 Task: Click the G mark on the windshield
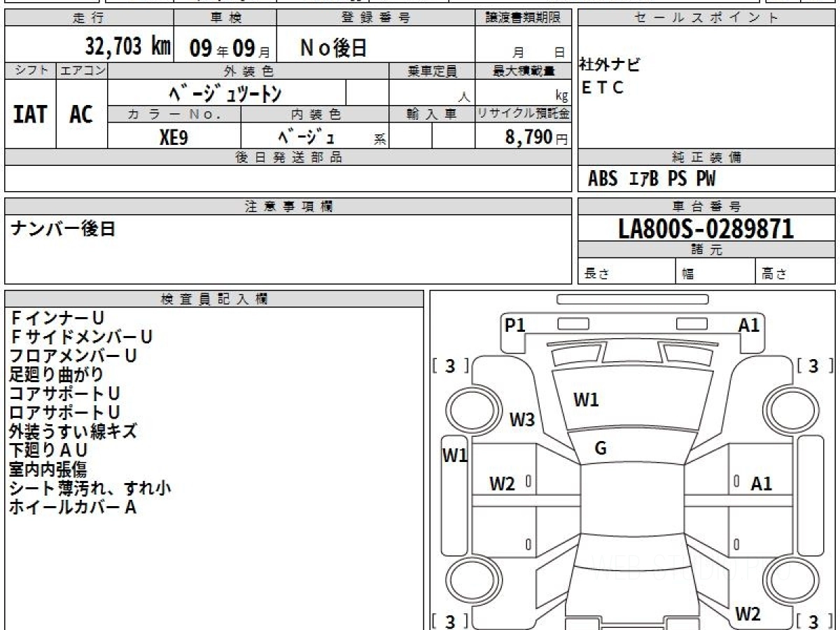(x=600, y=449)
